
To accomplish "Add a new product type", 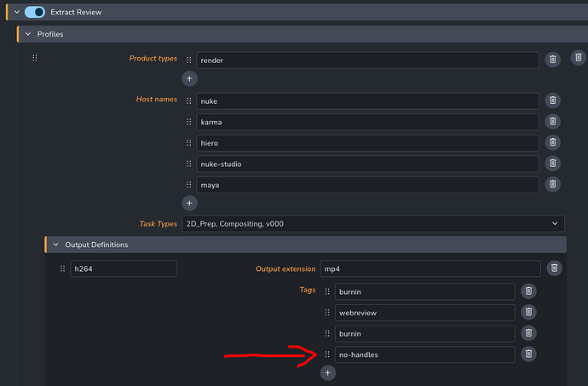I will coord(189,78).
